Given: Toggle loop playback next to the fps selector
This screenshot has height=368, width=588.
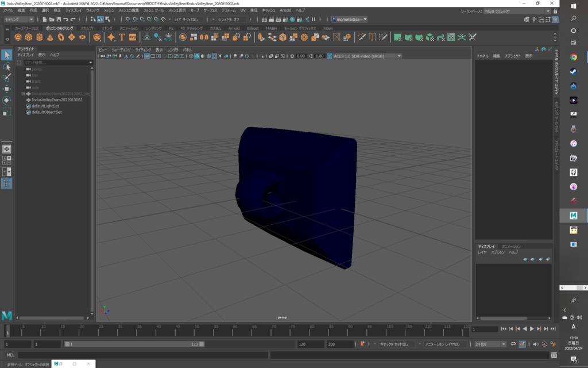Looking at the screenshot, I should point(513,344).
